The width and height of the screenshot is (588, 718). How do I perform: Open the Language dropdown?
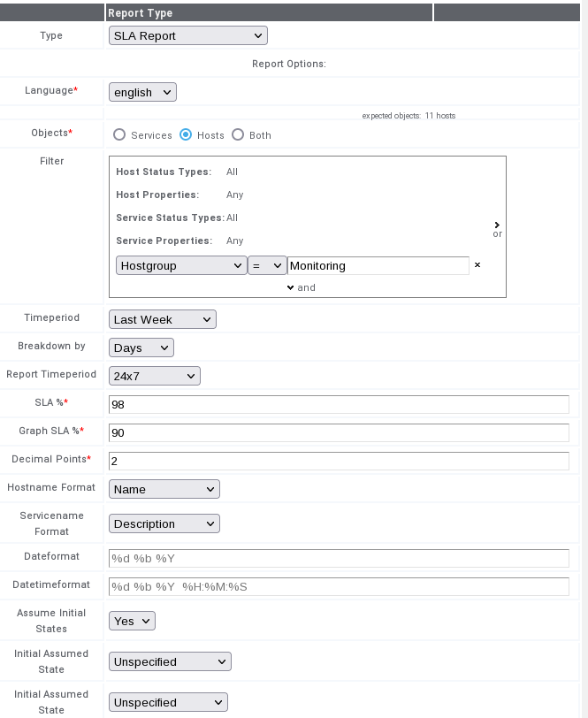coord(141,91)
